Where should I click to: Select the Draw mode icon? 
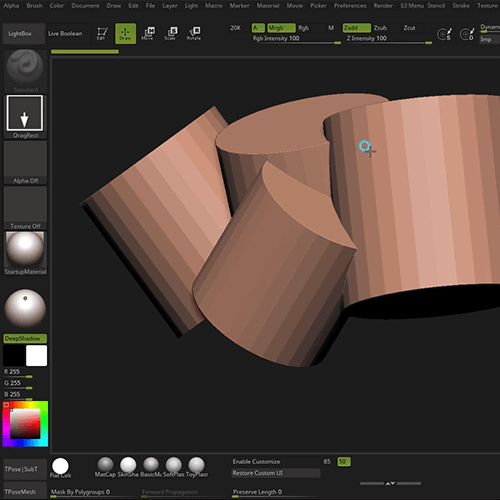coord(125,34)
